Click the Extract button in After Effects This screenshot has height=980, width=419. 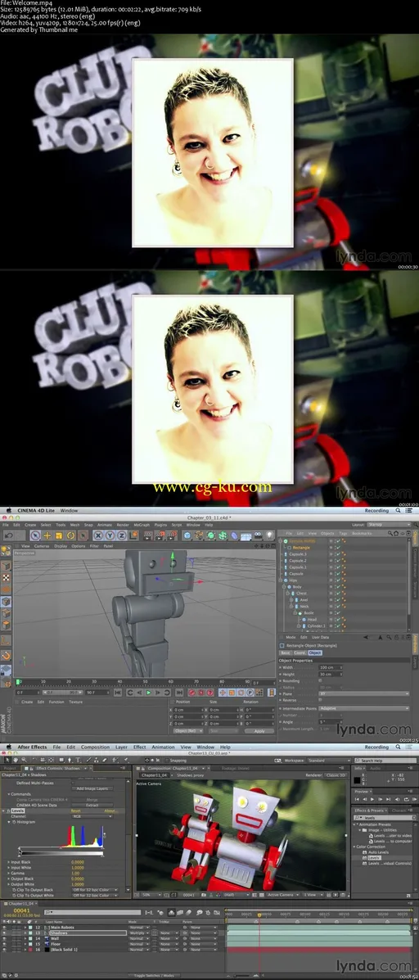click(91, 805)
